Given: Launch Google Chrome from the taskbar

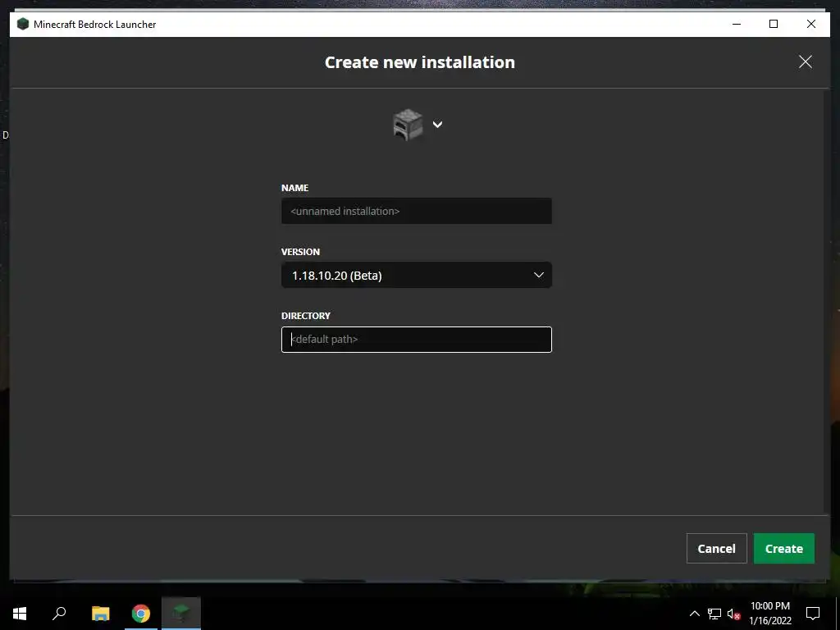Looking at the screenshot, I should [x=141, y=614].
